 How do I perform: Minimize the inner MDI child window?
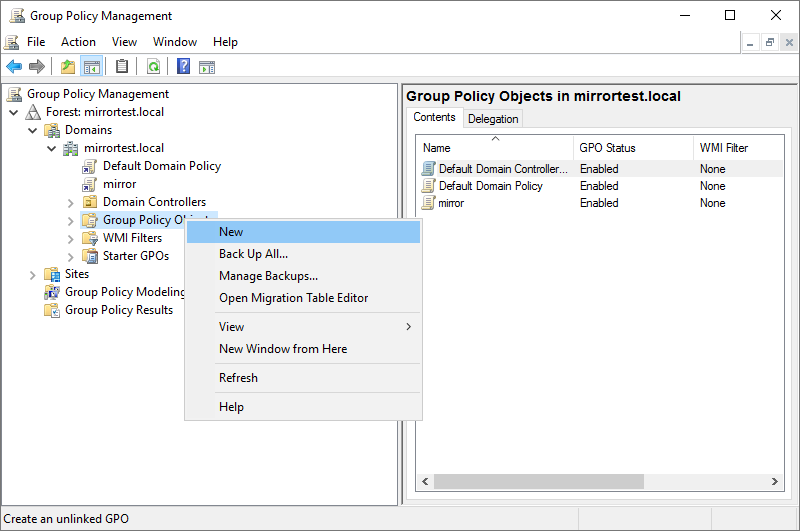point(750,43)
